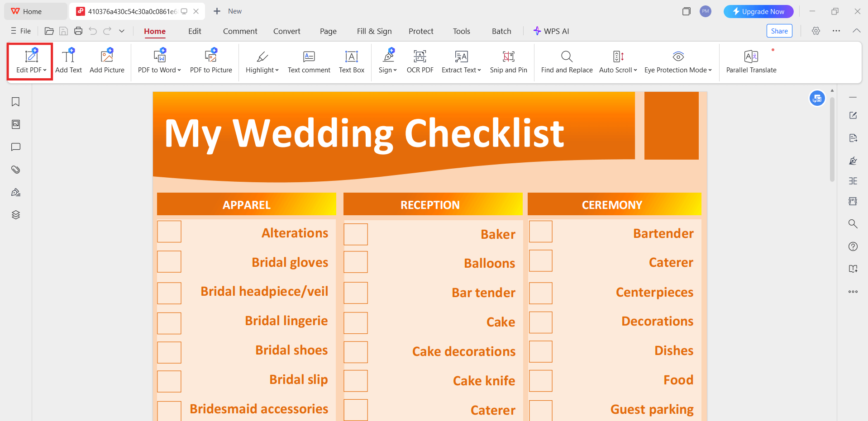The image size is (868, 421).
Task: Switch to the Protect tab
Action: click(421, 31)
